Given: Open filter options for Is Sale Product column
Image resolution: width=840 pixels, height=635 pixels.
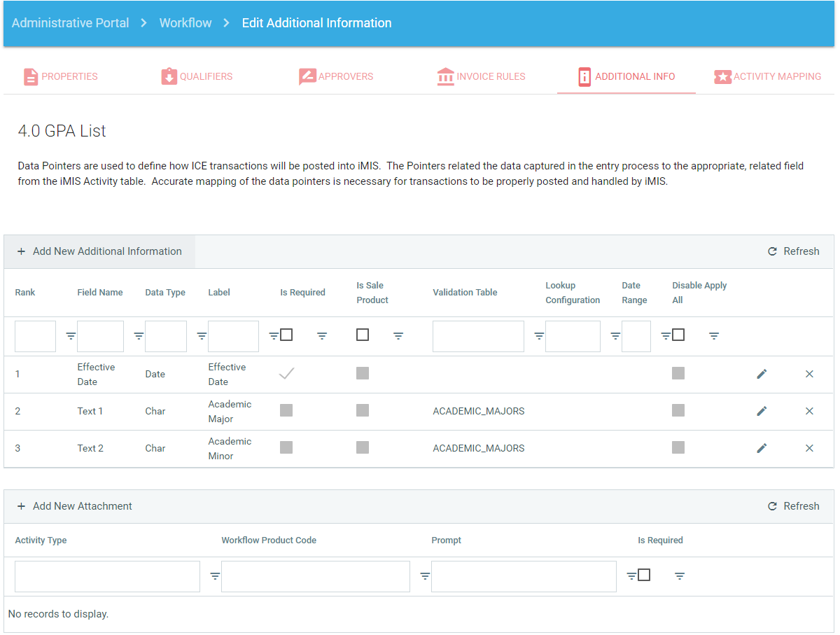Looking at the screenshot, I should pyautogui.click(x=398, y=336).
